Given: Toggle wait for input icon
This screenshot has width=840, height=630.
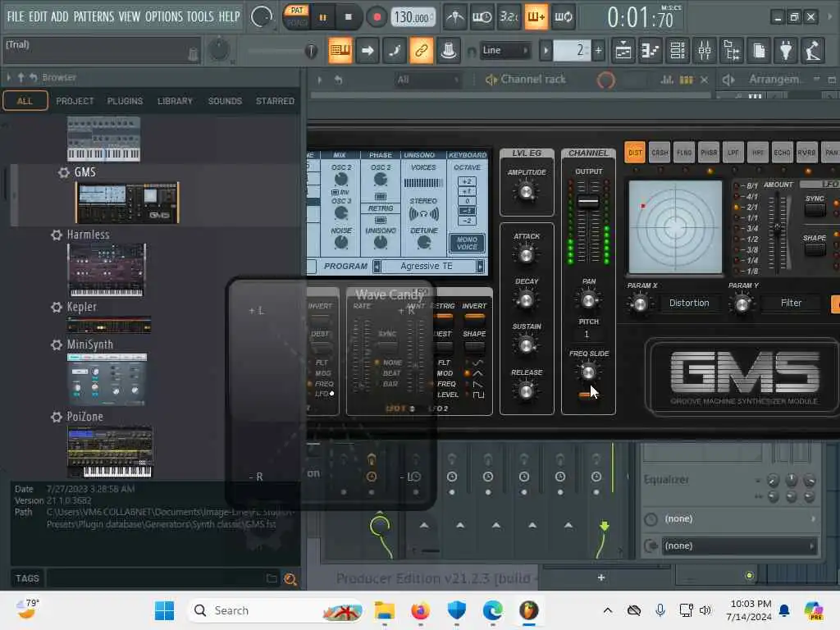Looking at the screenshot, I should (x=482, y=17).
